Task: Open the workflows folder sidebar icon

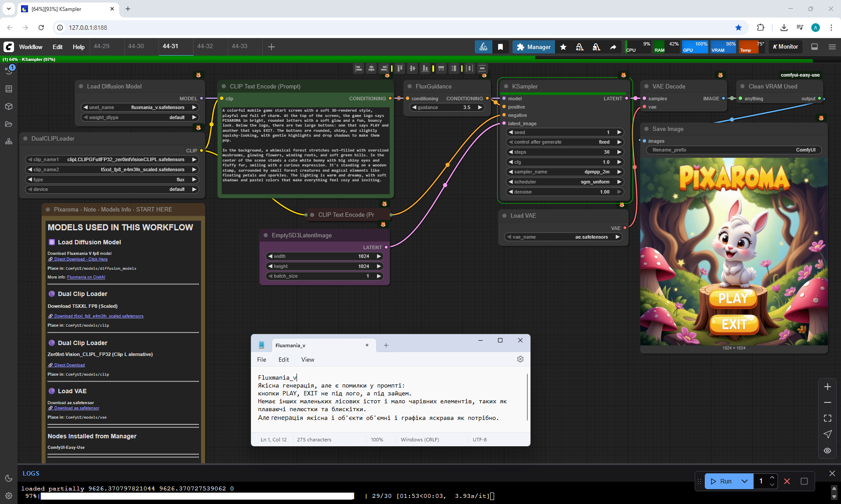Action: [x=9, y=124]
